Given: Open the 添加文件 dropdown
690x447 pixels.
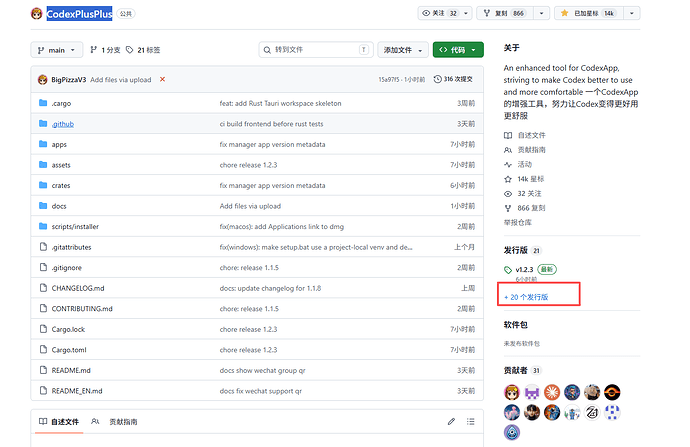Looking at the screenshot, I should point(403,50).
